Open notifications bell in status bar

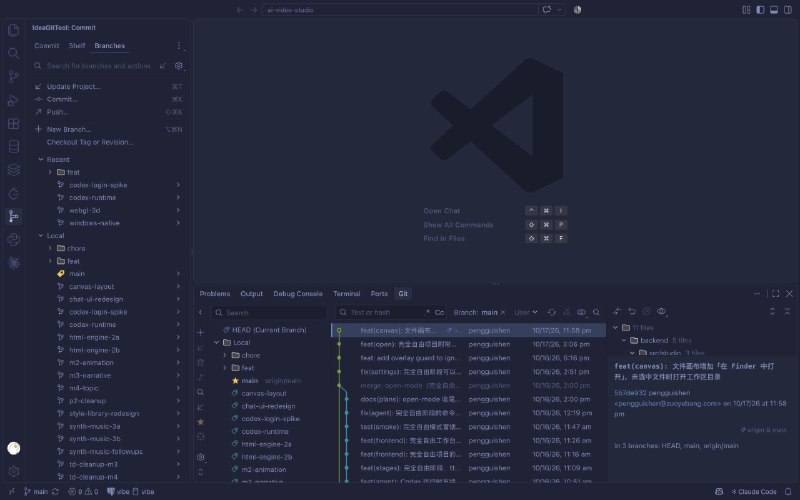point(788,491)
